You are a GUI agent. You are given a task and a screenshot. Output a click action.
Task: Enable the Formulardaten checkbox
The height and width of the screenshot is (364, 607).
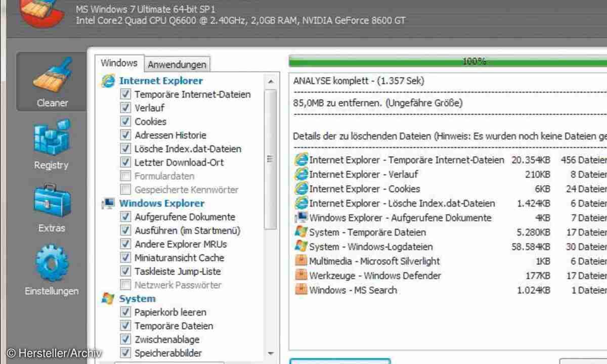click(x=125, y=176)
